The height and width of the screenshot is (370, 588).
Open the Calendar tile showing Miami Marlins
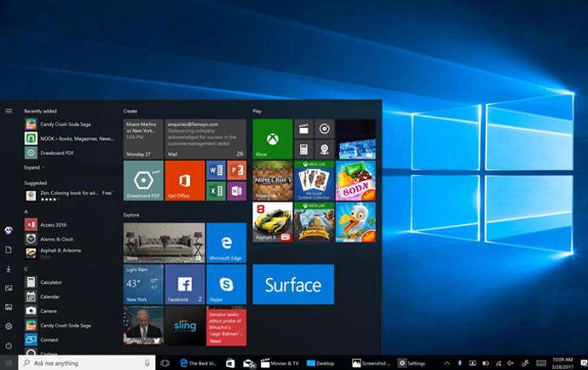[x=143, y=139]
